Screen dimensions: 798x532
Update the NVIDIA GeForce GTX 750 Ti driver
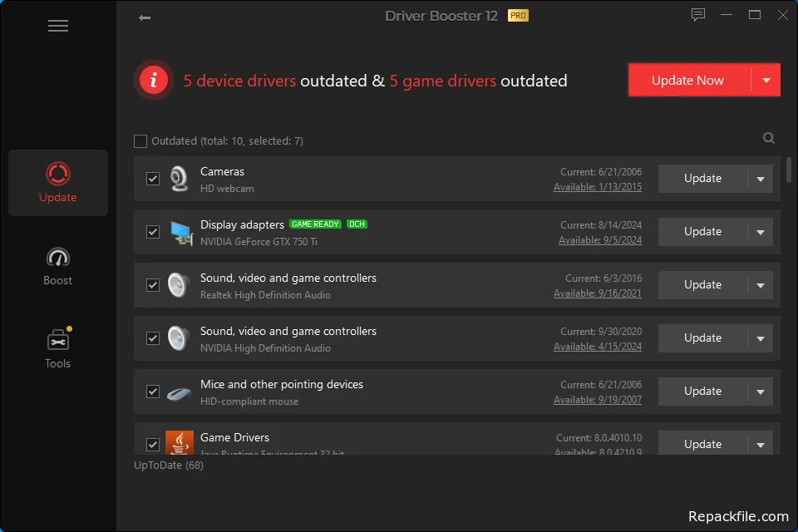click(x=702, y=232)
